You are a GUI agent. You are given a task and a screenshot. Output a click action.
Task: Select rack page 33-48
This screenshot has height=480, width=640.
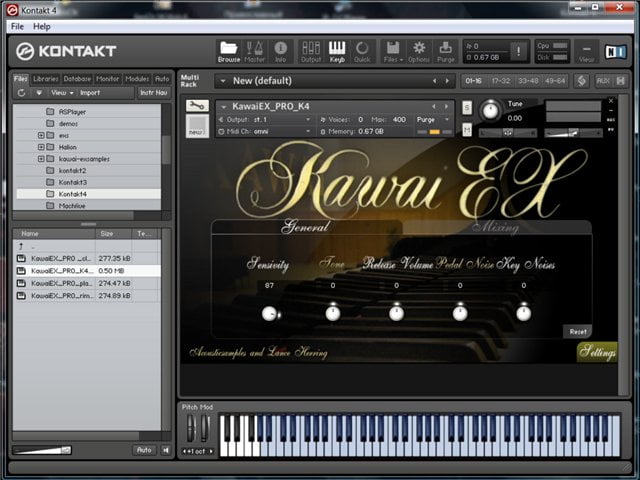point(528,81)
